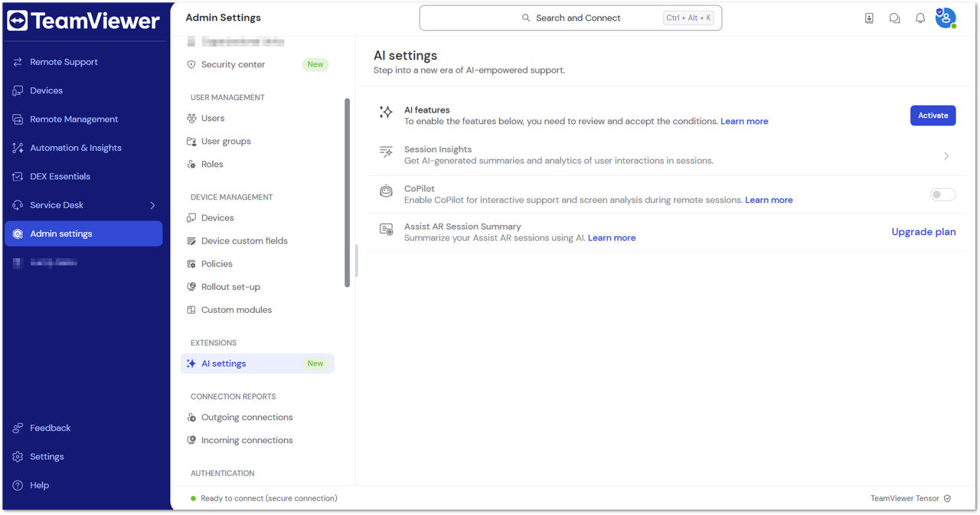Click the AI settings sparkle icon in the Extensions list

(191, 363)
